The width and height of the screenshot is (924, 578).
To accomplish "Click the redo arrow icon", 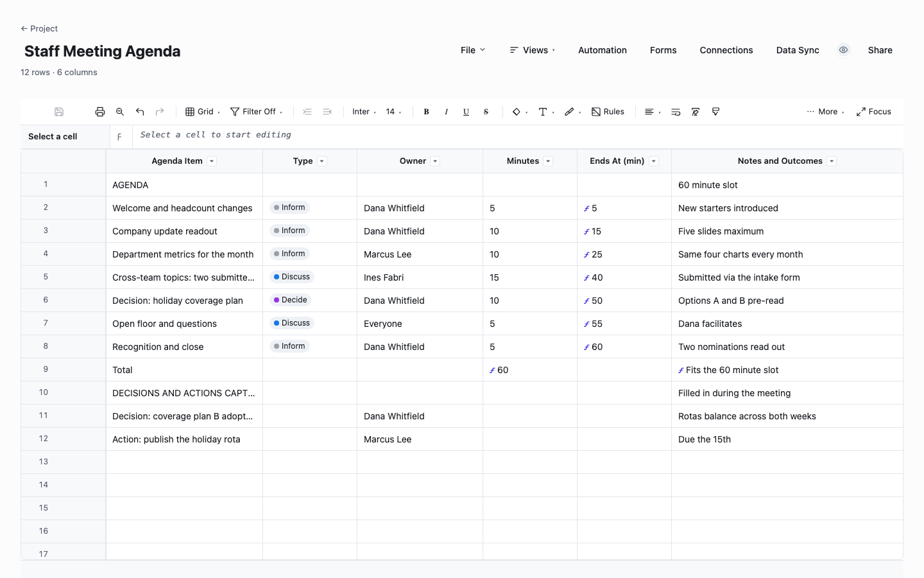I will (x=160, y=112).
